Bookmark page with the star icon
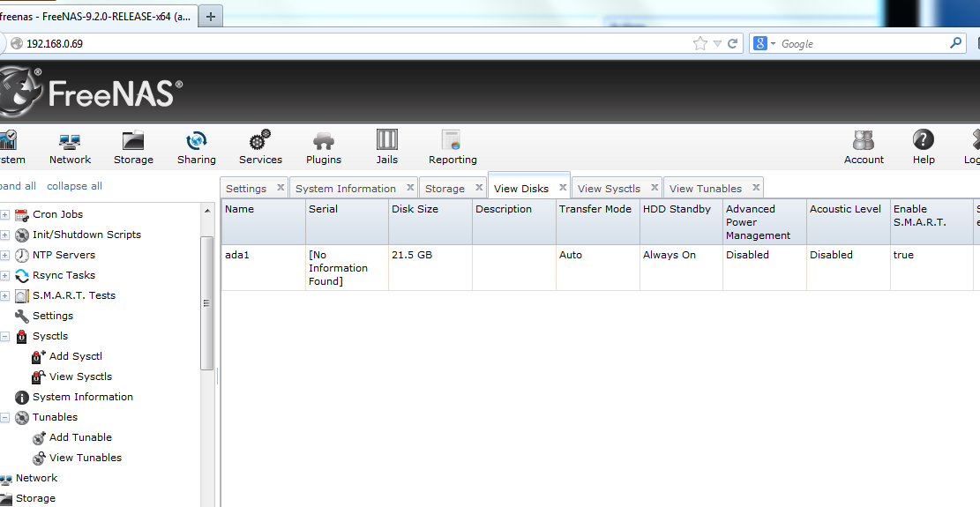 [x=700, y=43]
